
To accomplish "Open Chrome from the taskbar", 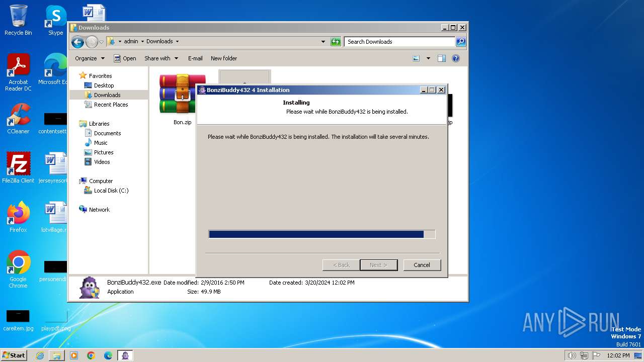I will pos(91,355).
